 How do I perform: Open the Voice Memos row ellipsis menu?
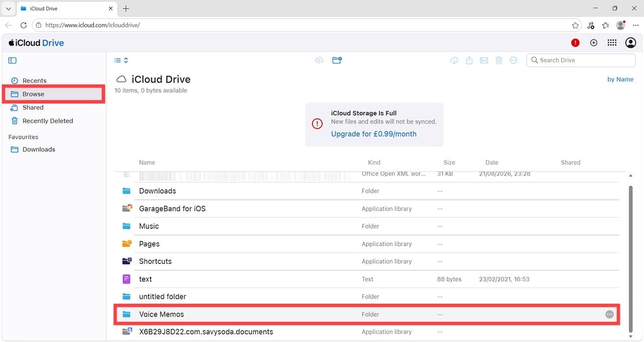point(609,314)
